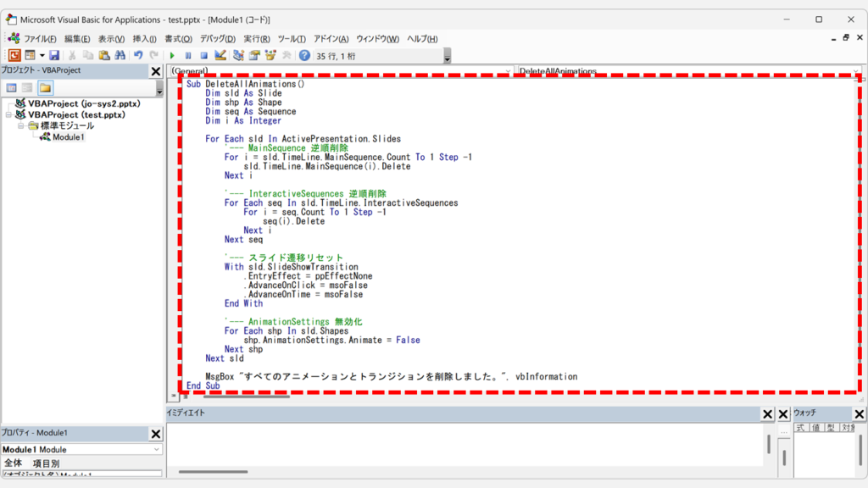
Task: Close the ウォッチ window
Action: 860,413
